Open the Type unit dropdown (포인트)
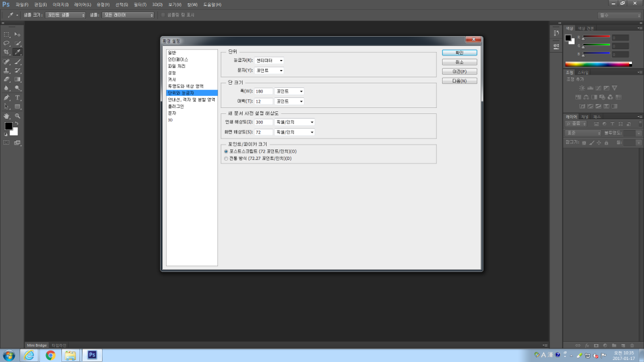Viewport: 644px width, 362px height. [x=269, y=71]
